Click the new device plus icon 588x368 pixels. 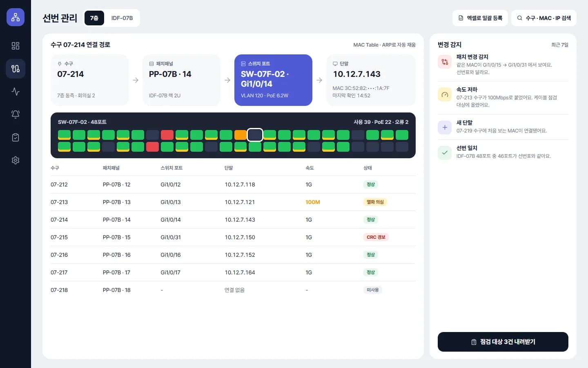click(x=445, y=128)
